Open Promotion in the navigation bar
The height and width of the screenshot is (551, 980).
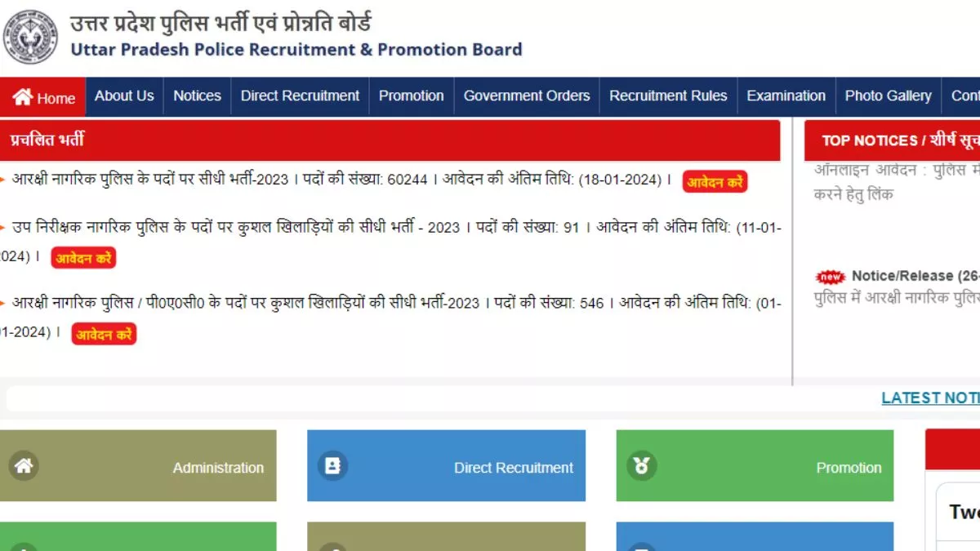point(412,96)
